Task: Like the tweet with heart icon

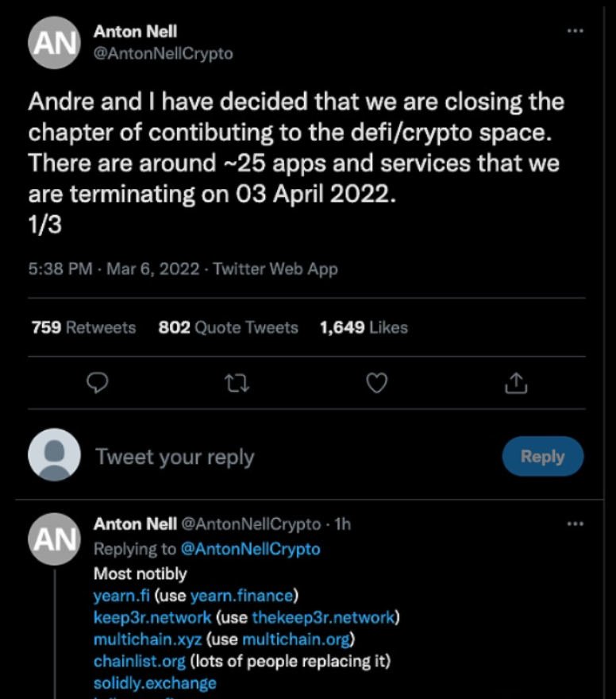Action: point(376,384)
